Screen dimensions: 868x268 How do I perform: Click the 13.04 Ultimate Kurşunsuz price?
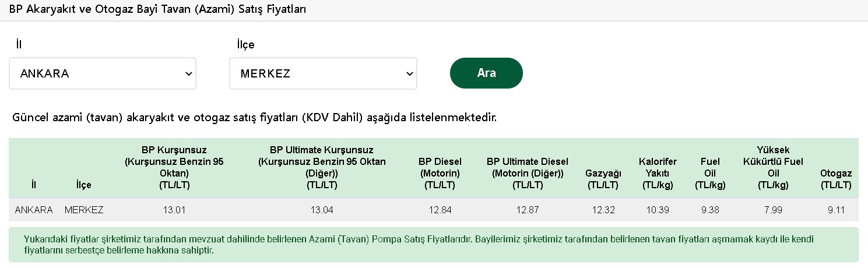click(322, 210)
